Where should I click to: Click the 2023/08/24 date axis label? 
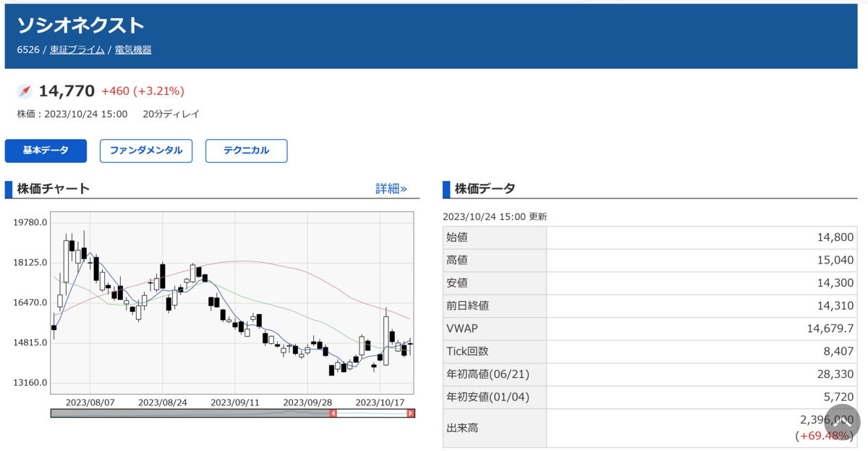163,402
